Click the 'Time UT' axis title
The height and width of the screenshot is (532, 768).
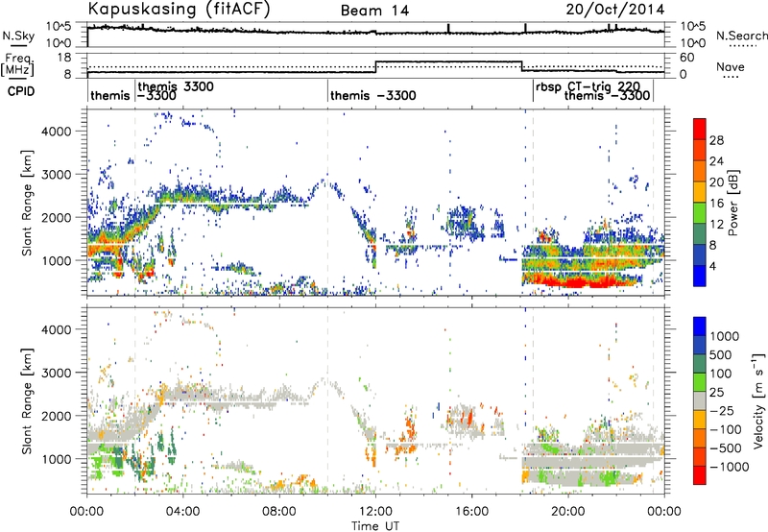(x=375, y=525)
